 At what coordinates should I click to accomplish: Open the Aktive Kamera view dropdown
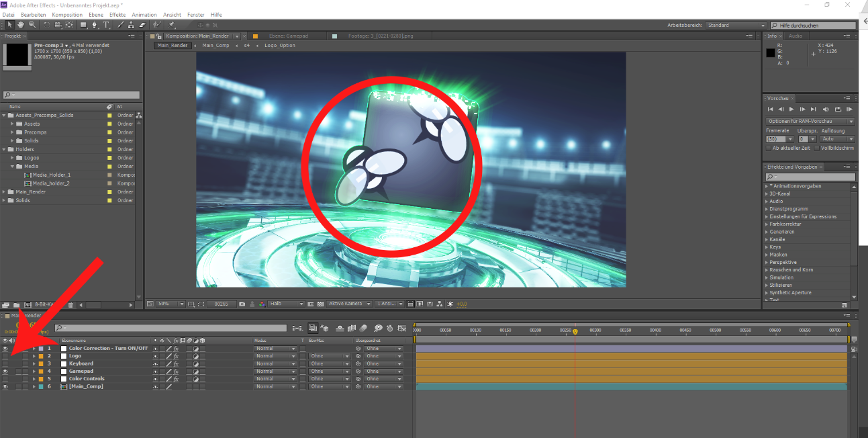[x=349, y=304]
